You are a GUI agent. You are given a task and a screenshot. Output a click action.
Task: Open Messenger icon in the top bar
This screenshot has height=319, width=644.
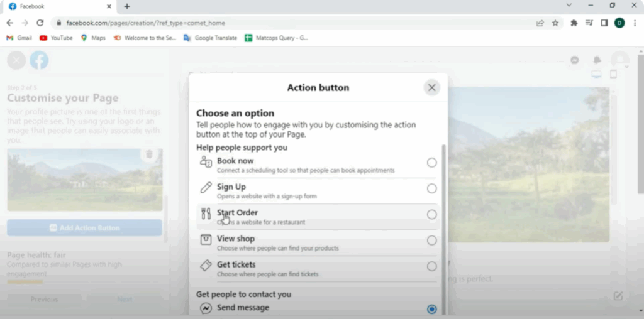[575, 60]
